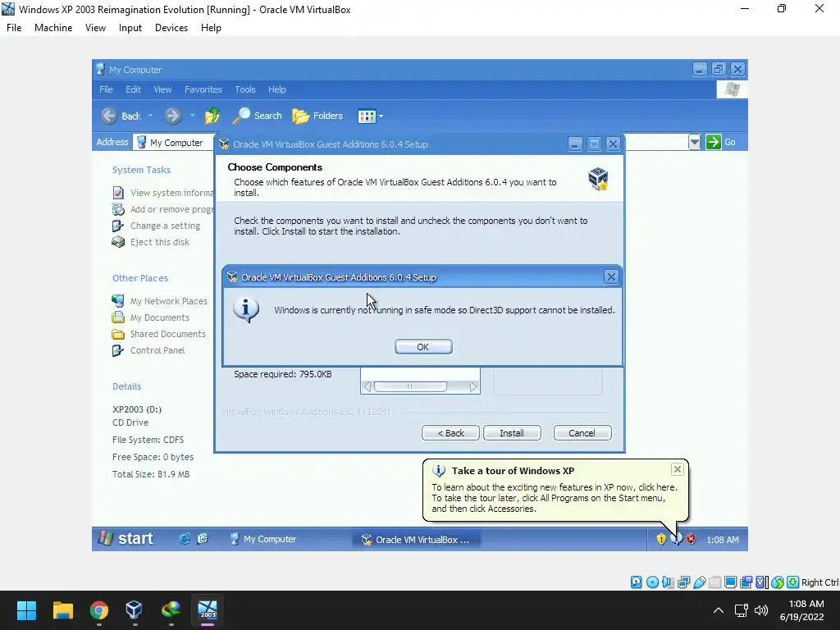
Task: Click VirtualBox CPU virtualization indicator
Action: click(x=762, y=582)
